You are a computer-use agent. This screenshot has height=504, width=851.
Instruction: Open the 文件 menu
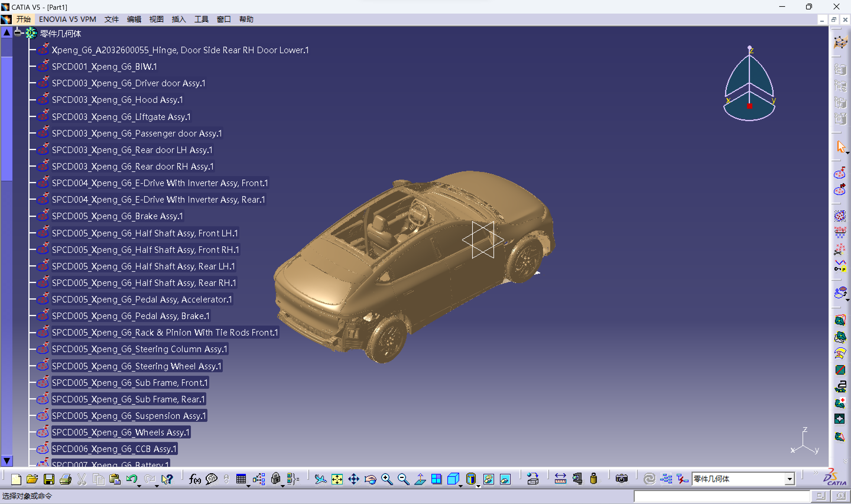pos(111,19)
